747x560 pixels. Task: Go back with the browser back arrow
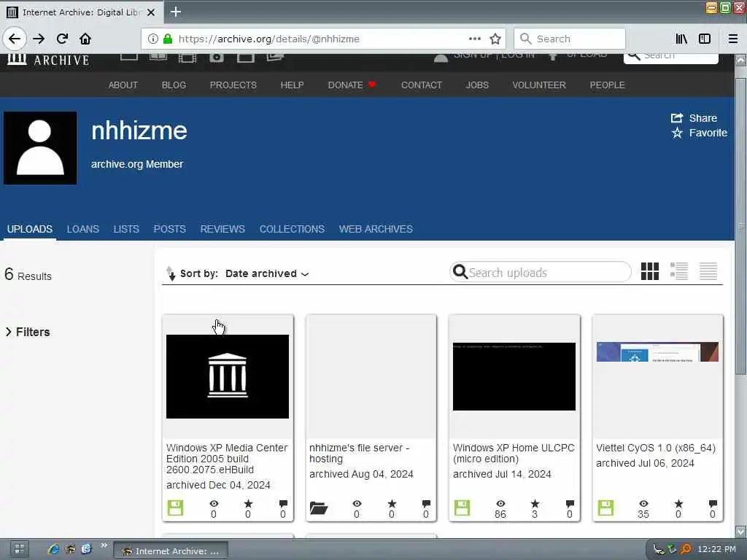coord(15,39)
